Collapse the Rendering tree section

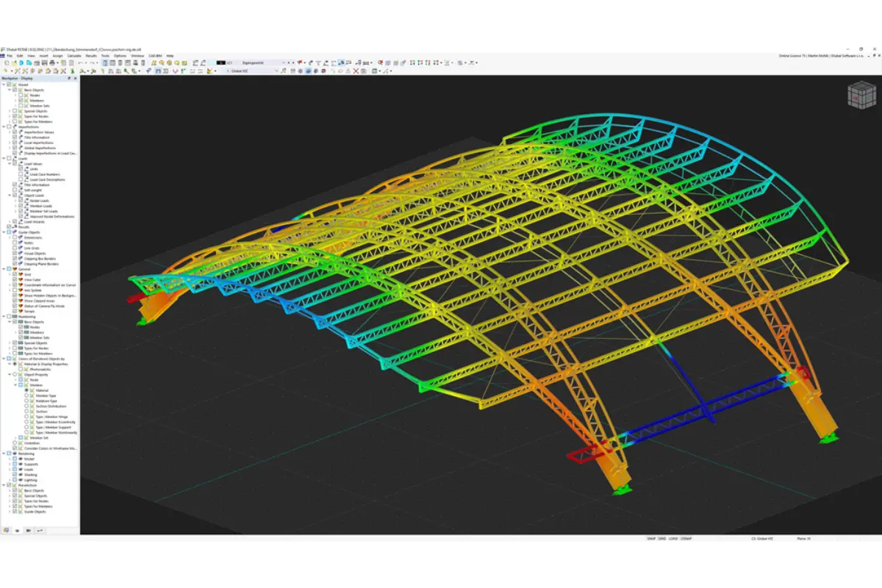point(4,453)
